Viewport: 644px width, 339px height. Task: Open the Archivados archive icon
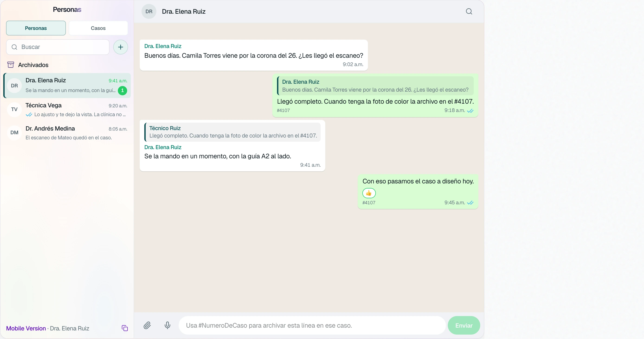click(10, 65)
